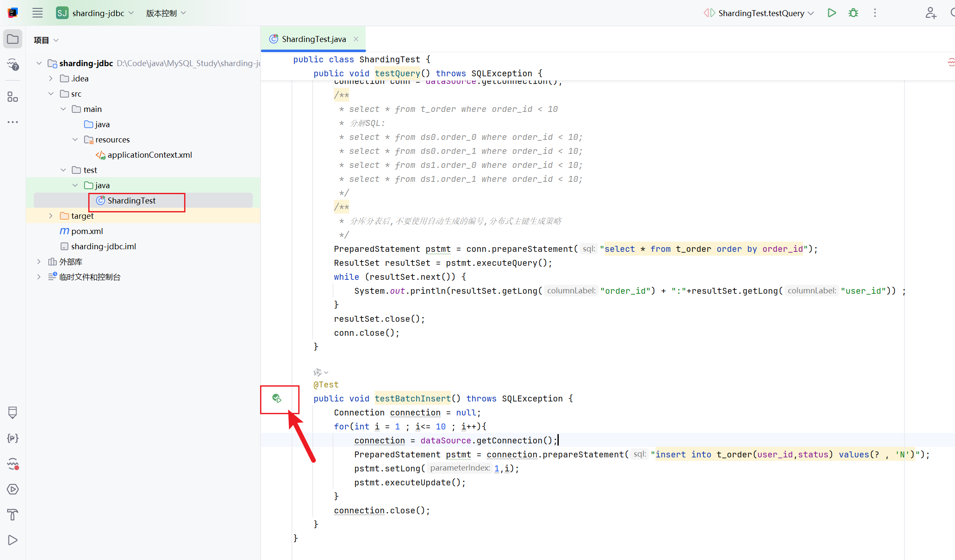
Task: Toggle the Project tool window folder icon
Action: click(13, 39)
